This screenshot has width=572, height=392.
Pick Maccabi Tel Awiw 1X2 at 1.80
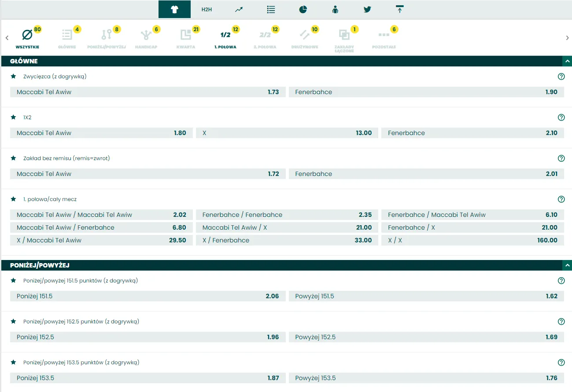pos(101,133)
